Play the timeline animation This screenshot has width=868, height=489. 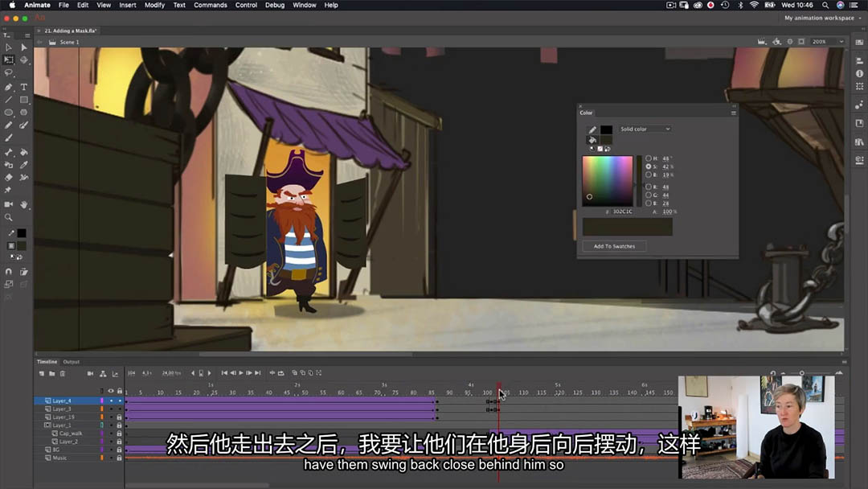(241, 373)
